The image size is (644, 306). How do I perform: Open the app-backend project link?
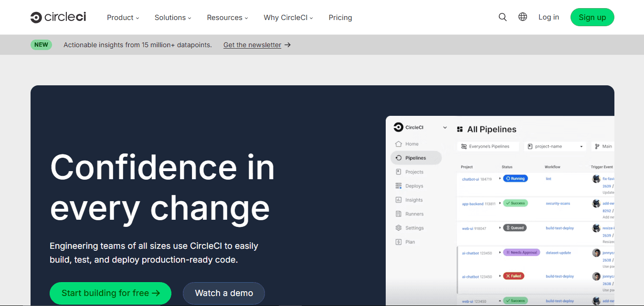pyautogui.click(x=473, y=204)
